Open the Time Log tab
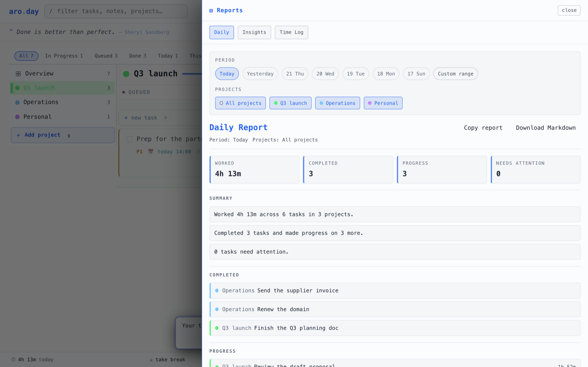 point(291,32)
